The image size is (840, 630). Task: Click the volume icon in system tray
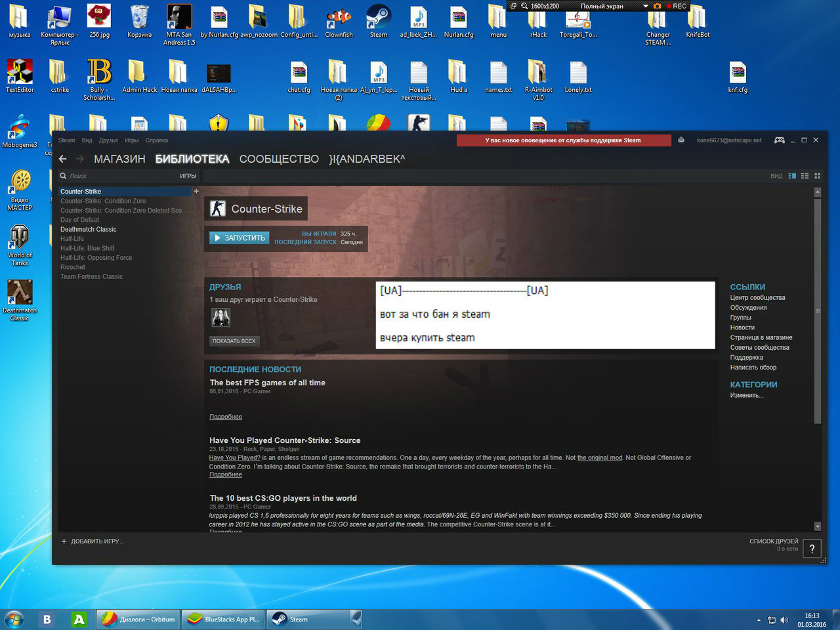click(x=784, y=620)
